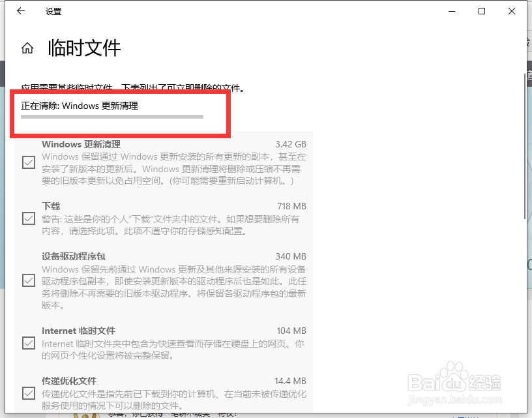532x418 pixels.
Task: Click the cleanup progress bar
Action: 112,117
